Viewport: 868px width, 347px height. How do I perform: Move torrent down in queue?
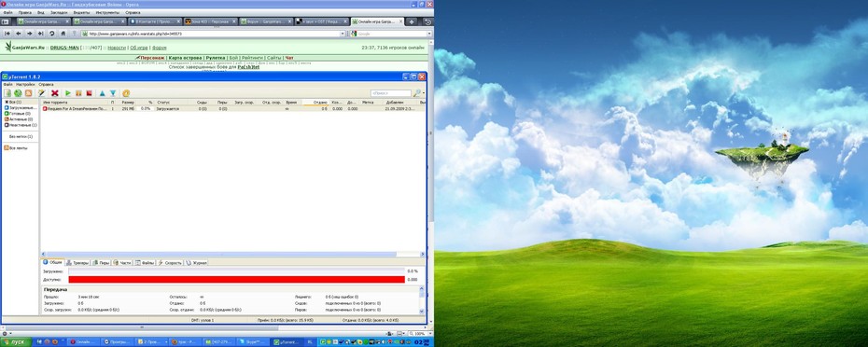click(113, 93)
